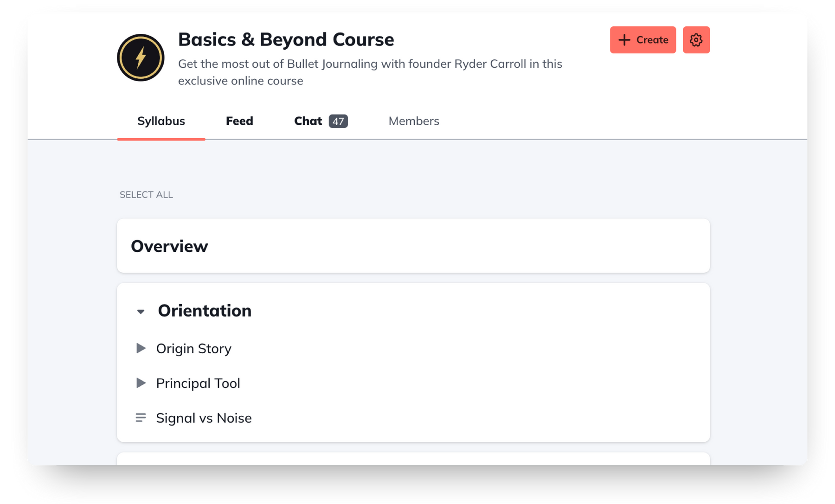835x504 pixels.
Task: Open the Origin Story lesson
Action: (193, 349)
